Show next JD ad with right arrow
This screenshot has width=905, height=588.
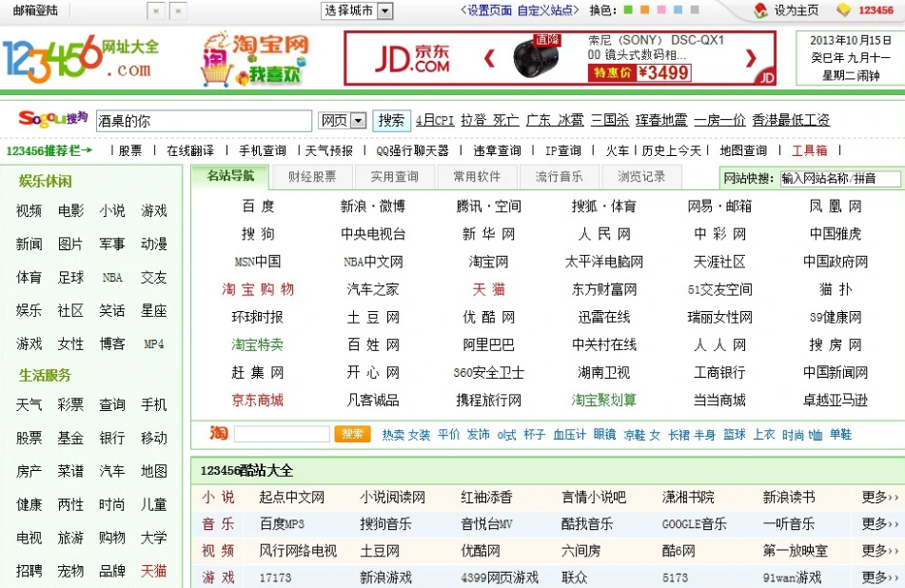coord(751,58)
